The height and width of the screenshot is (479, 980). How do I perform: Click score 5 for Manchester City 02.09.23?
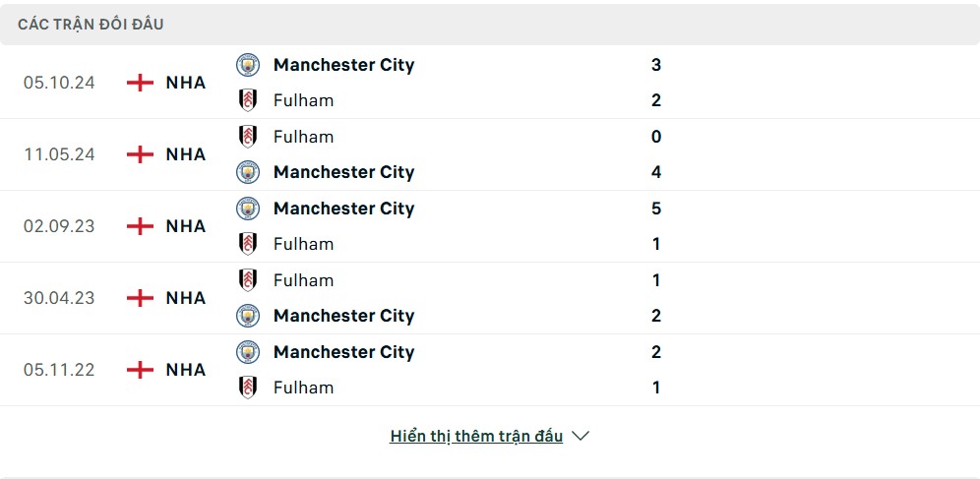(656, 209)
